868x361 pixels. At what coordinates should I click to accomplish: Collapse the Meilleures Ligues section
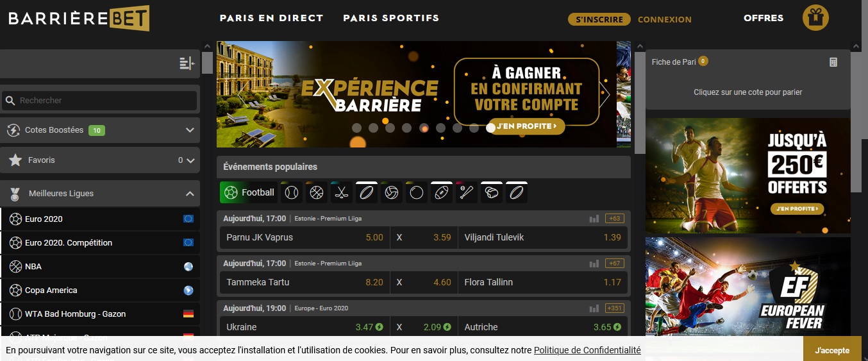pos(190,193)
